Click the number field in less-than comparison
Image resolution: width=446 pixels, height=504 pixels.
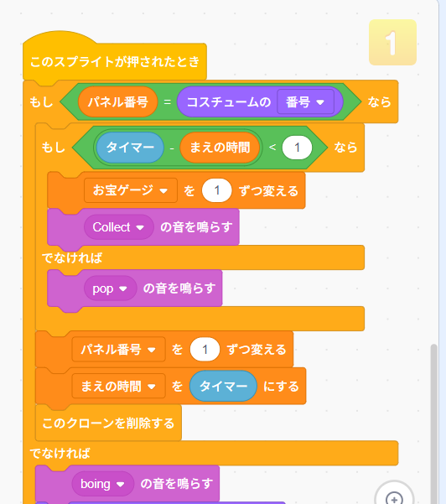[297, 148]
